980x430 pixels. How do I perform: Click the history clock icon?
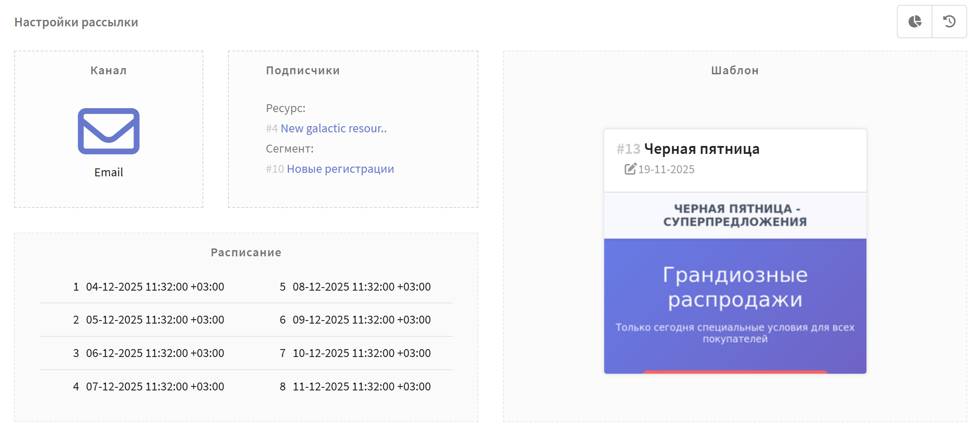click(x=949, y=22)
